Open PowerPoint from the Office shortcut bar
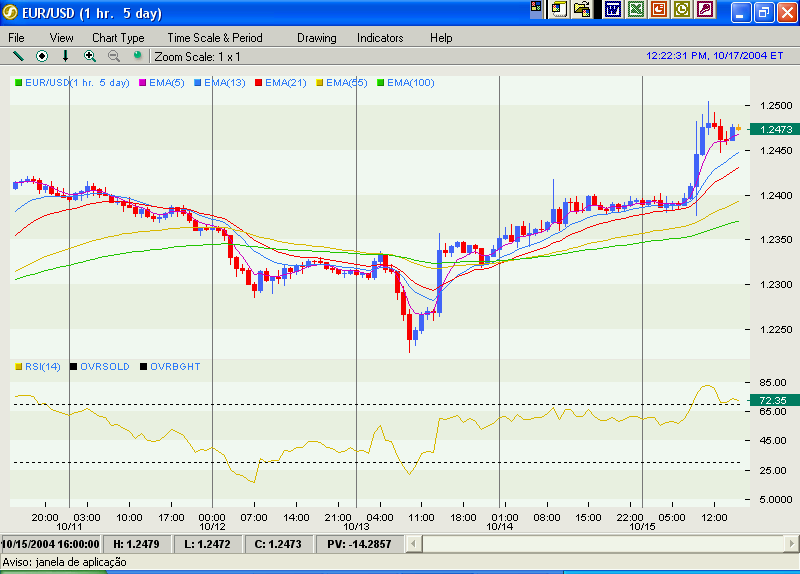 [659, 9]
